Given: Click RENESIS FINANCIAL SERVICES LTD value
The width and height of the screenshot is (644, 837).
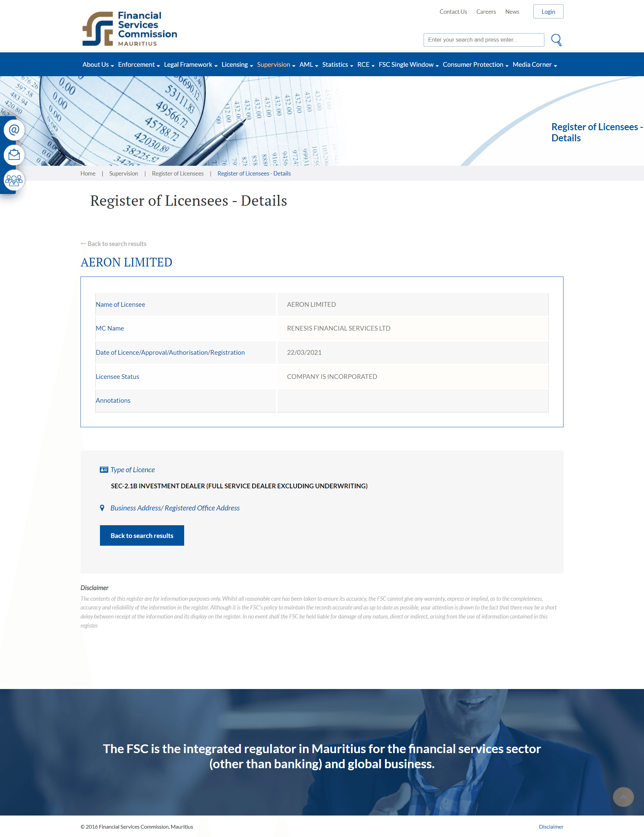Looking at the screenshot, I should point(339,329).
